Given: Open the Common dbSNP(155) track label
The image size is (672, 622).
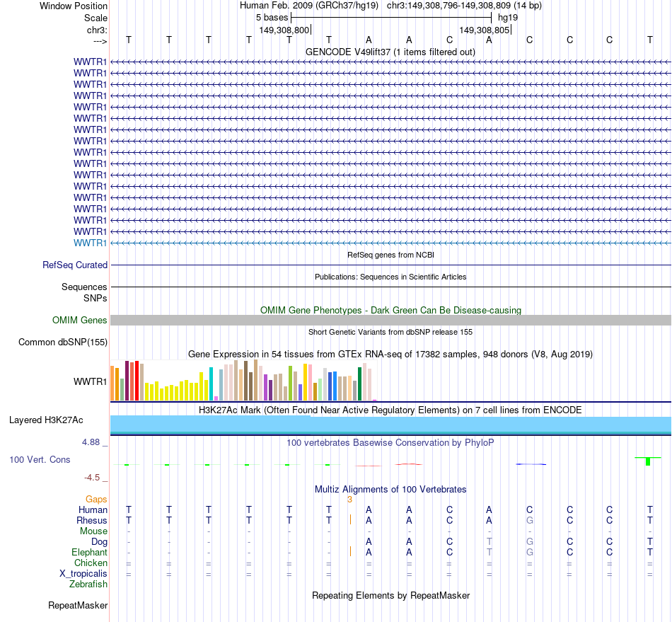Looking at the screenshot, I should pos(63,342).
